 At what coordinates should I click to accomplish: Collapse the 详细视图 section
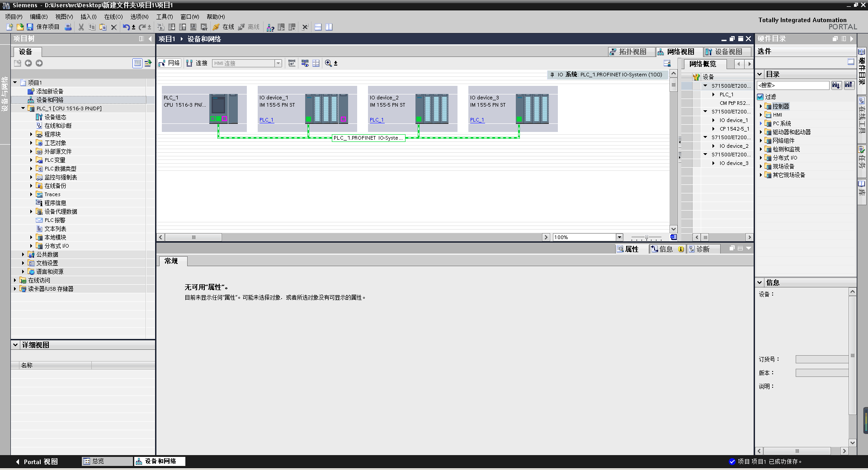(15, 345)
